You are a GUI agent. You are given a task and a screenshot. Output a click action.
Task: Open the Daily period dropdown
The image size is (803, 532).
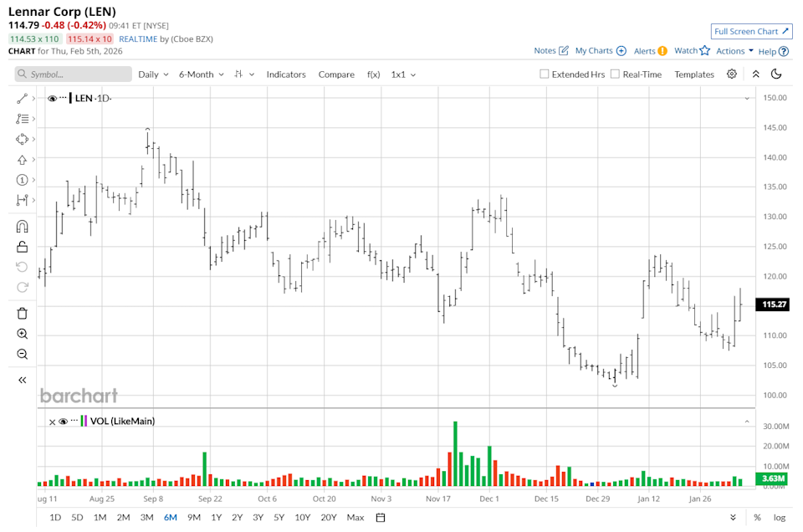coord(153,74)
